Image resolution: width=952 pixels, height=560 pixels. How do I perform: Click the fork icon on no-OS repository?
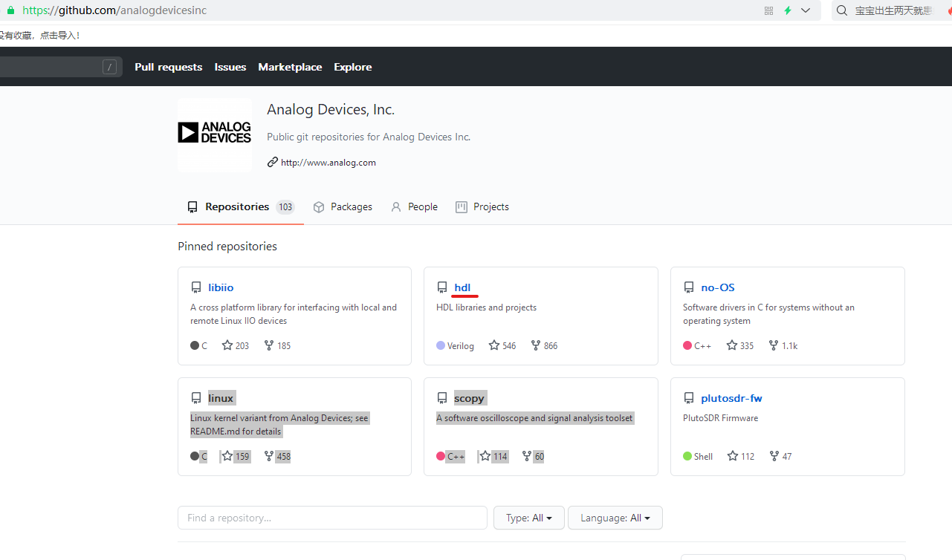click(x=773, y=345)
